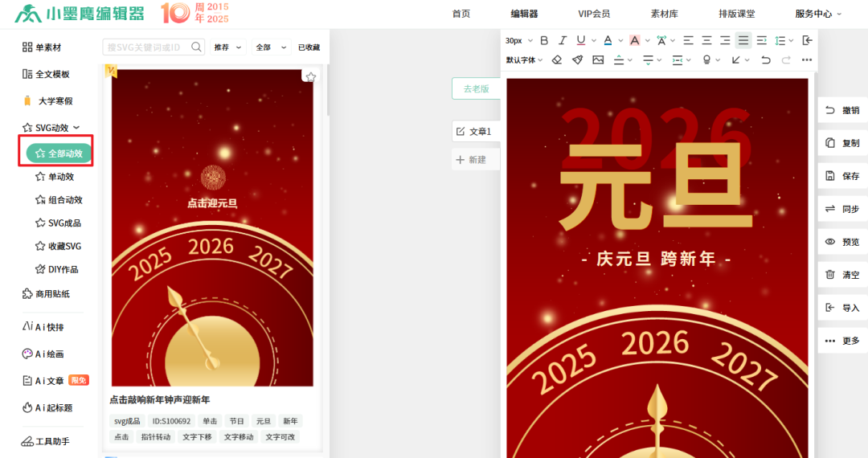Open the Ai绘画 tool
Screen dimensions: 868x458
43,354
